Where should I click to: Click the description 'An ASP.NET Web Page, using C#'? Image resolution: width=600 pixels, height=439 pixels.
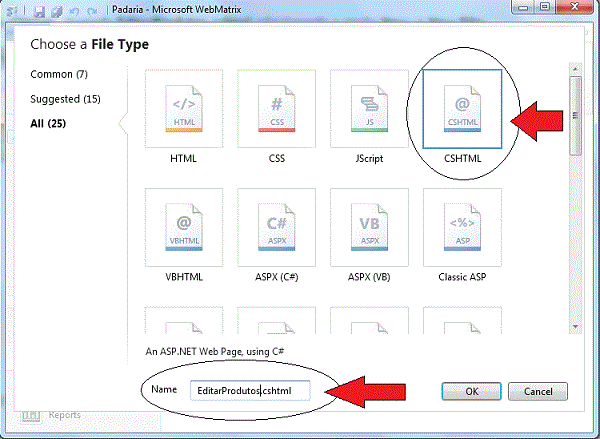click(x=215, y=351)
